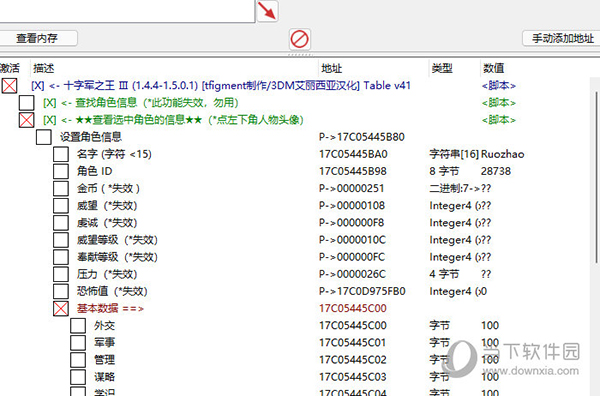Click the found-address list box at top
The height and width of the screenshot is (396, 600).
[127, 11]
